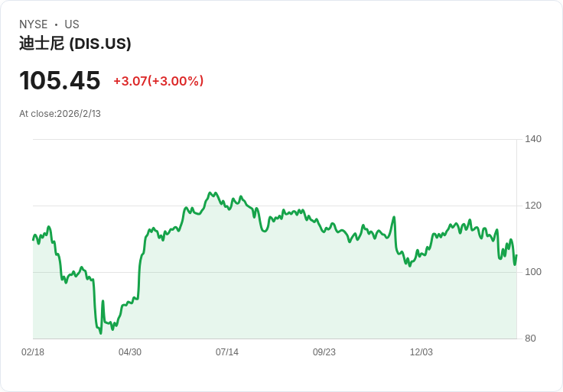Viewport: 563px width, 392px height.
Task: Select the 04/30 date on x-axis
Action: pos(130,352)
